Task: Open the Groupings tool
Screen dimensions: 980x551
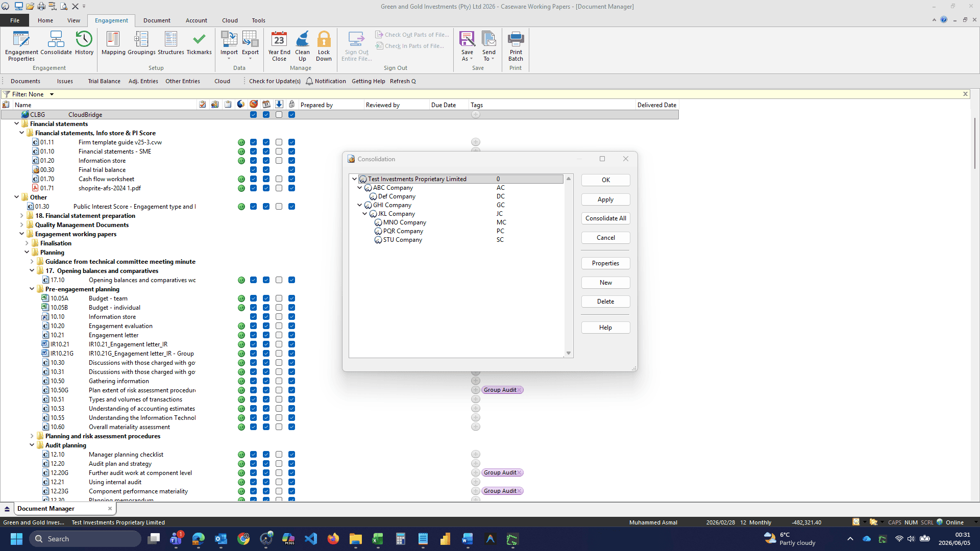Action: point(141,43)
